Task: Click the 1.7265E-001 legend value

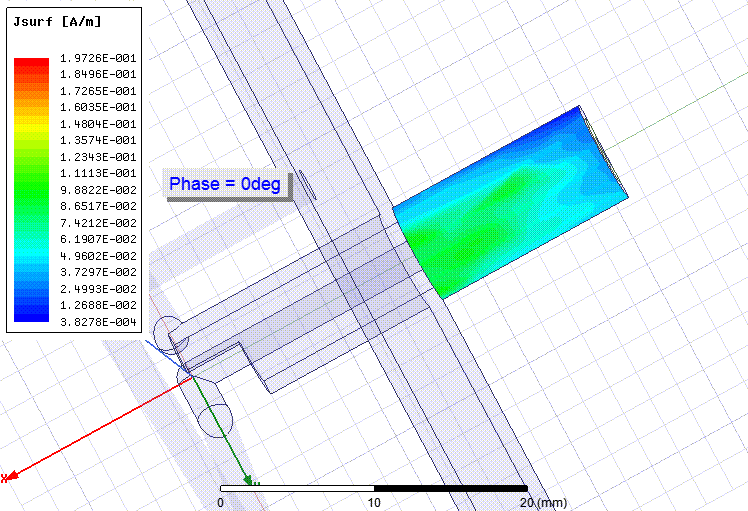Action: [x=98, y=91]
